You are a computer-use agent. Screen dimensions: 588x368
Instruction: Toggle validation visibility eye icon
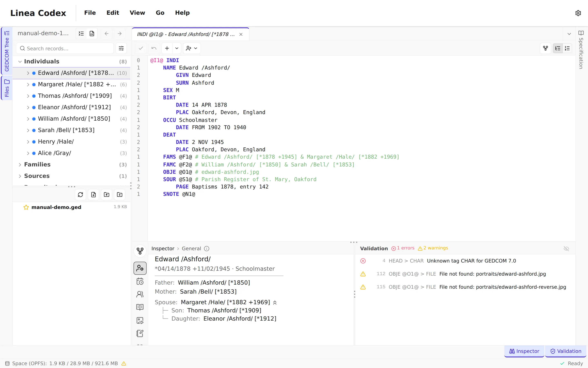tap(566, 248)
